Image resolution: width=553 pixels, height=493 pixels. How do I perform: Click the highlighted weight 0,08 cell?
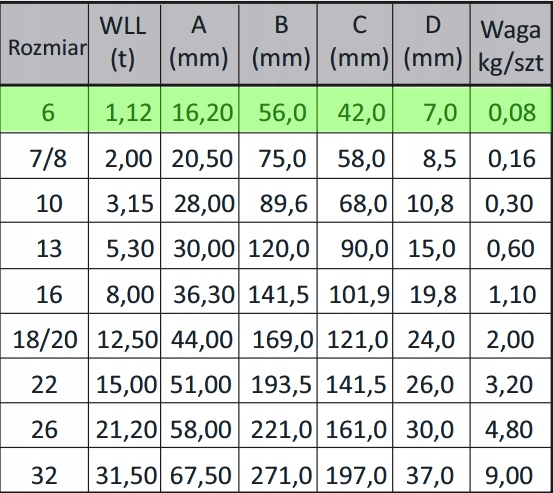click(x=511, y=109)
